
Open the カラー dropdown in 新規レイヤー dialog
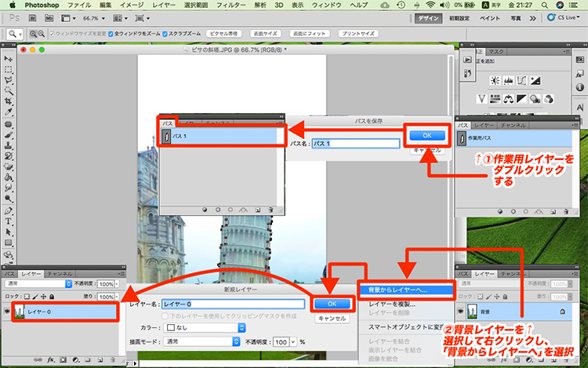click(x=205, y=327)
